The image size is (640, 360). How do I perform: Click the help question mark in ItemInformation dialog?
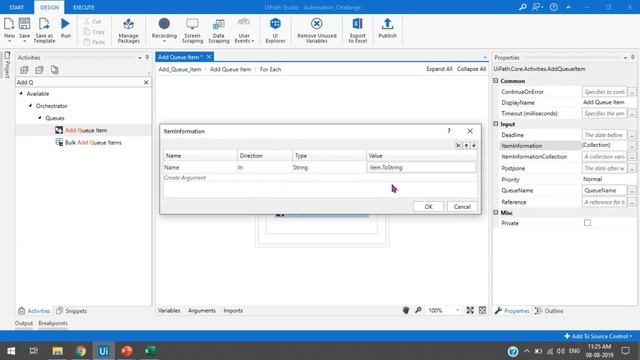click(449, 131)
